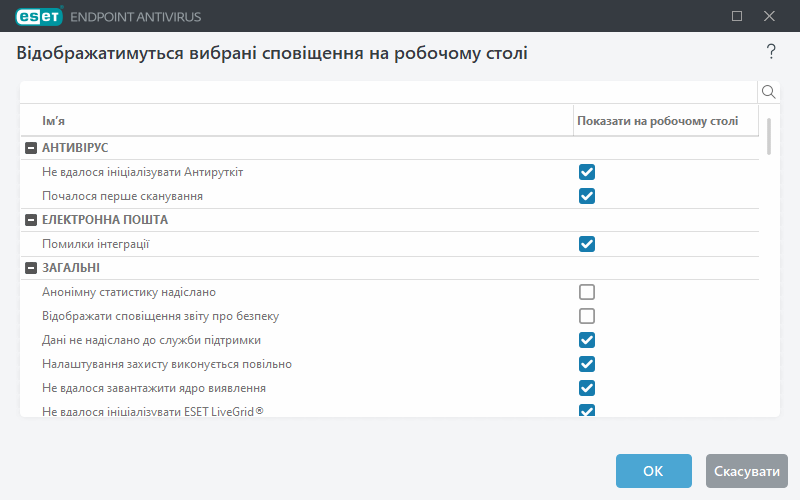Viewport: 800px width, 500px height.
Task: Close the ESET dialog window
Action: (769, 16)
